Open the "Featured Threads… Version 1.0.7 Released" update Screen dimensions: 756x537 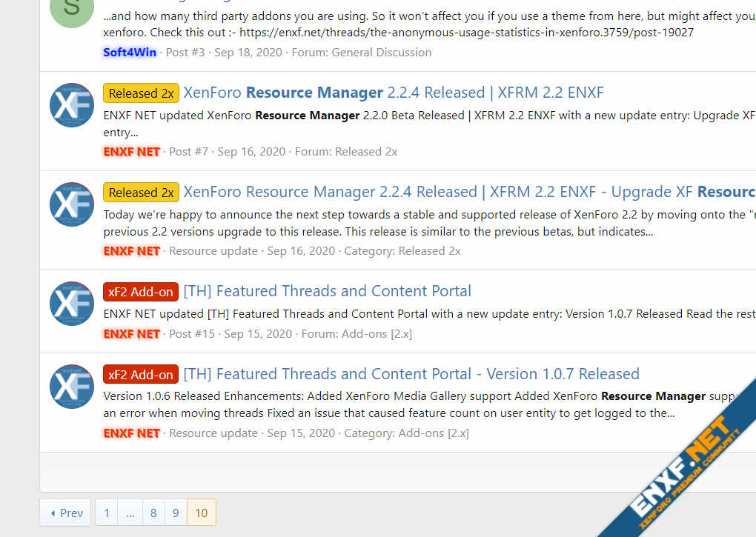411,374
